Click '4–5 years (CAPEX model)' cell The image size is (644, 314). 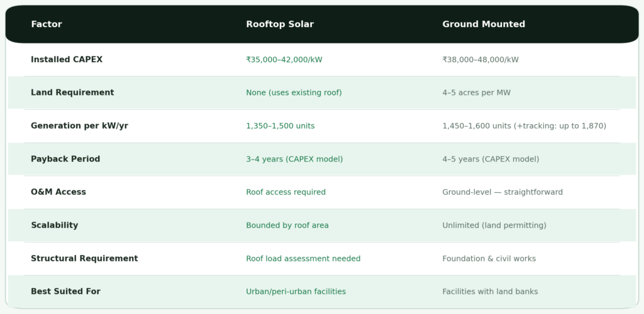click(x=491, y=159)
